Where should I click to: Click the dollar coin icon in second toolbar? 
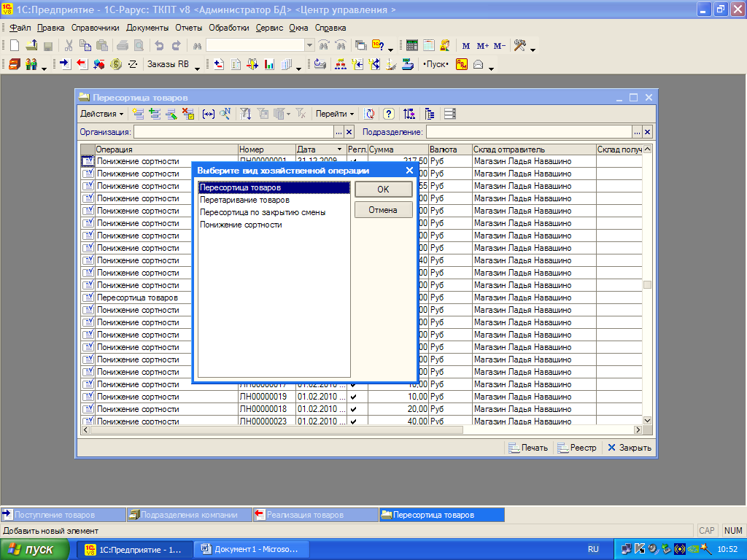click(116, 64)
